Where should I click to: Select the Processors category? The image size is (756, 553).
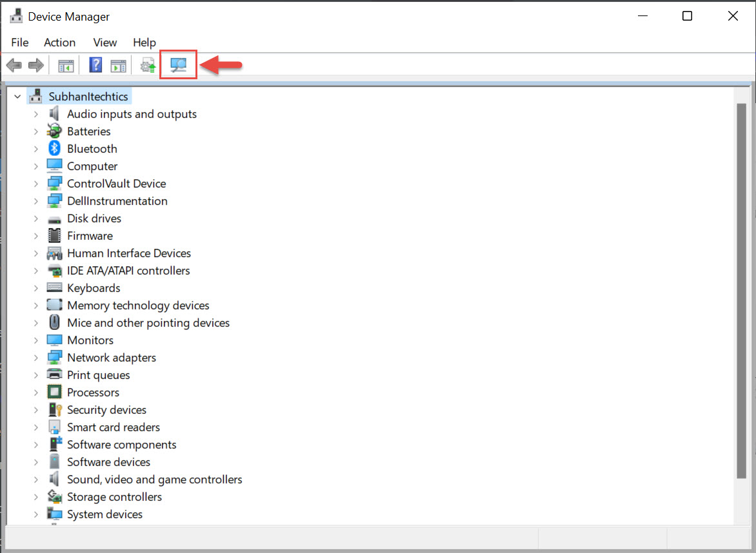click(x=94, y=392)
